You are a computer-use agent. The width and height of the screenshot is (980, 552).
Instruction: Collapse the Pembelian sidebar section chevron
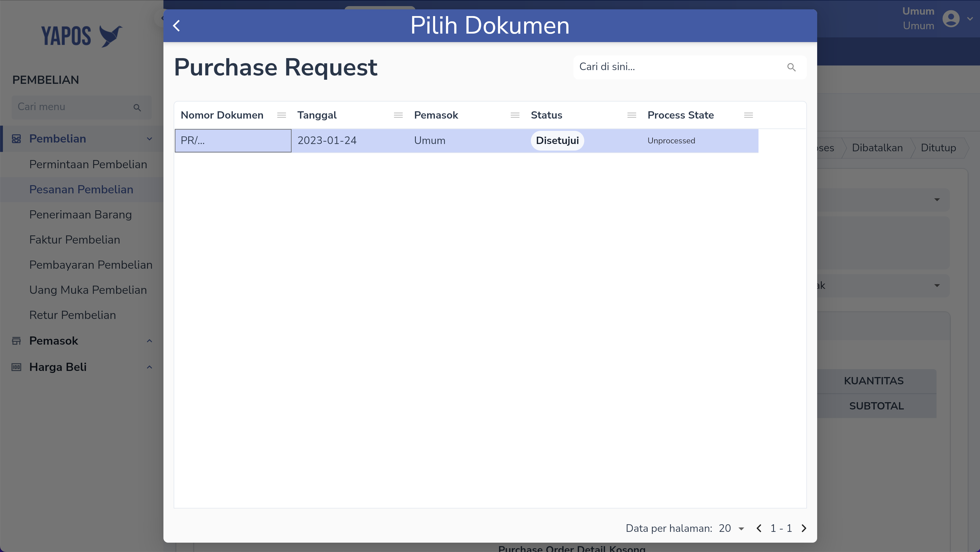coord(149,138)
